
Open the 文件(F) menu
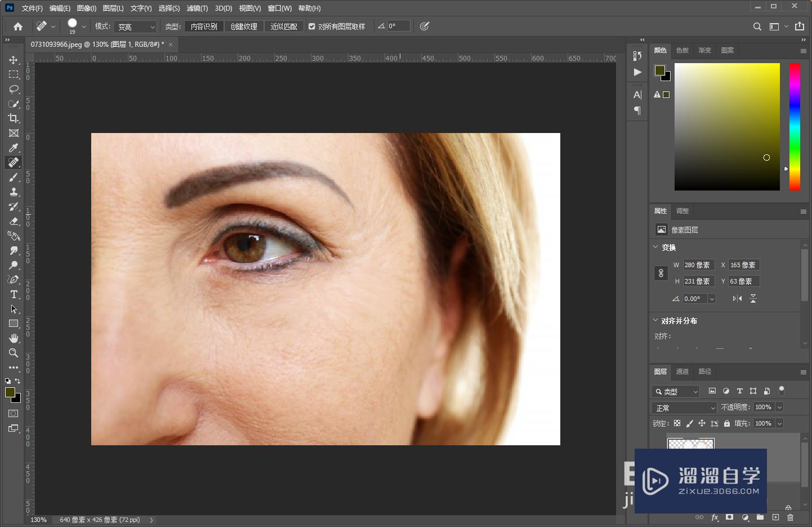click(32, 8)
